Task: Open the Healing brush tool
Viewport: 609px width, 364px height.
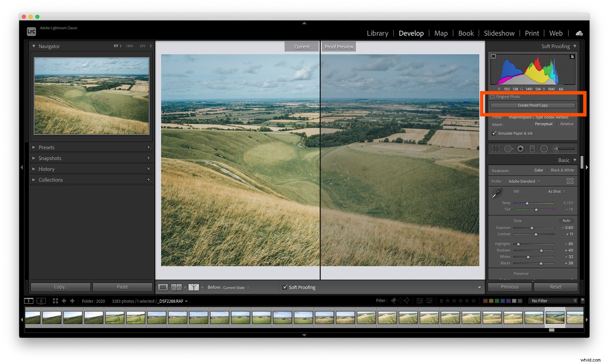Action: pos(508,149)
